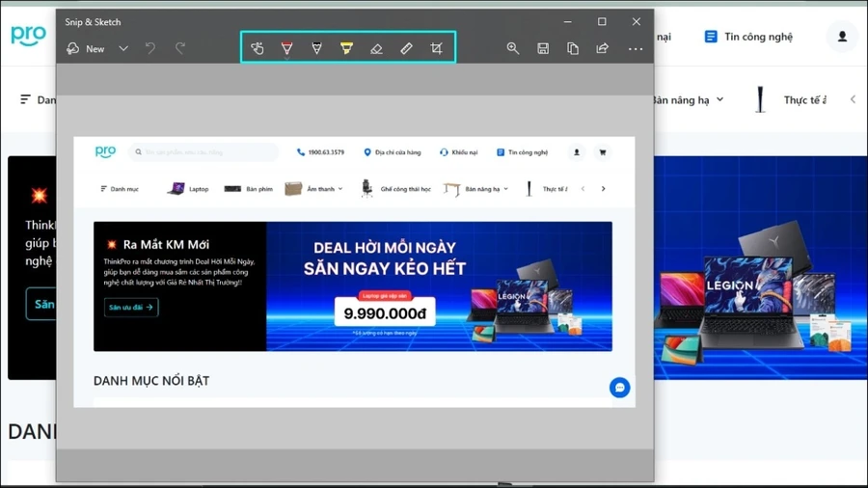Select the Touch Writing tool
The height and width of the screenshot is (488, 868).
tap(257, 48)
